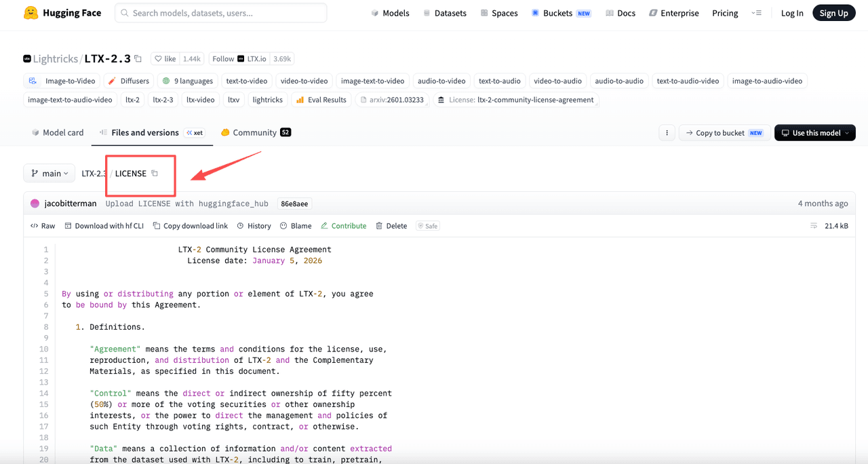The width and height of the screenshot is (868, 464).
Task: Click Download with hf CLI
Action: 104,226
